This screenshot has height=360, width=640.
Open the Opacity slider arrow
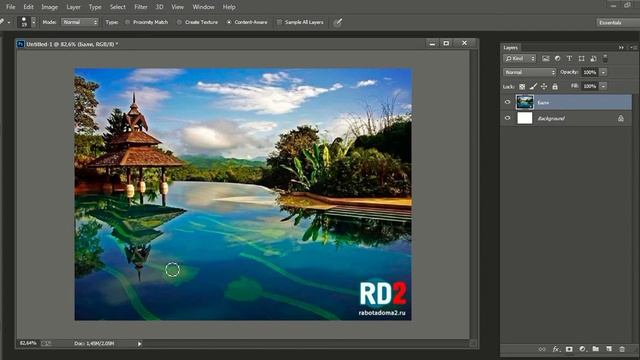(x=603, y=72)
